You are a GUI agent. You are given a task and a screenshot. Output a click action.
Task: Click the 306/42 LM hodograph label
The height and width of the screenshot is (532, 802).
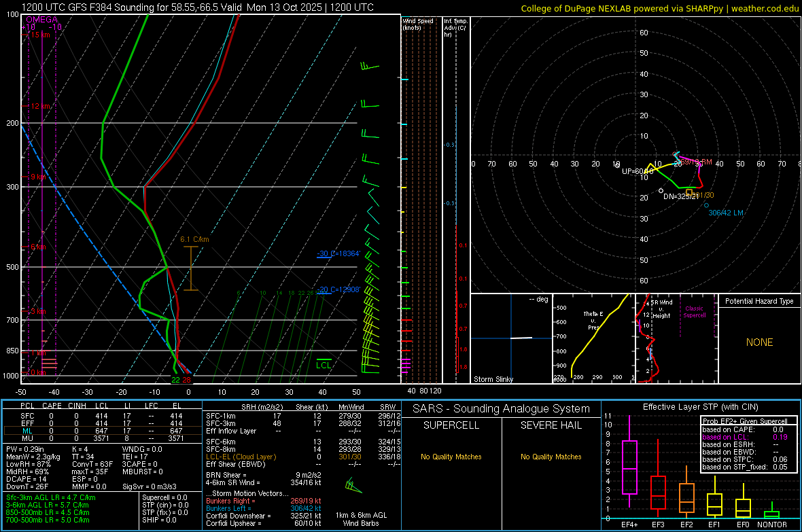pos(726,213)
